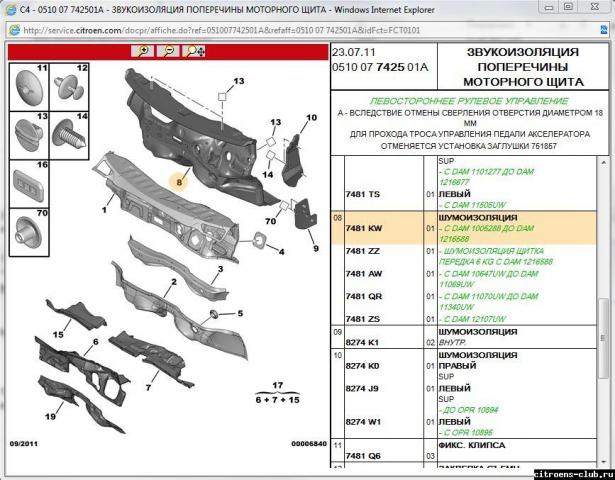
Task: Click callout number 70 on diagram
Action: [x=270, y=221]
